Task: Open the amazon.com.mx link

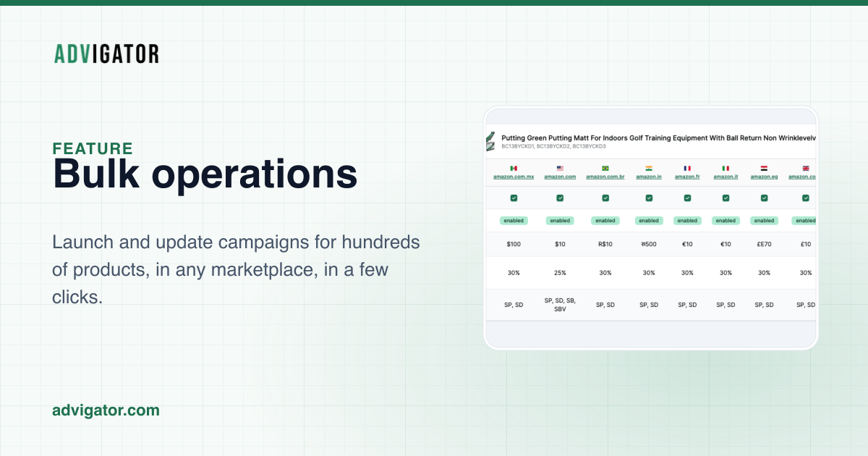Action: coord(514,177)
